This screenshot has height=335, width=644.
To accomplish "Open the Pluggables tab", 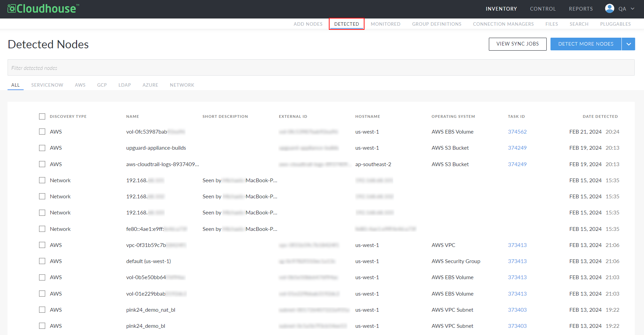I will tap(615, 24).
